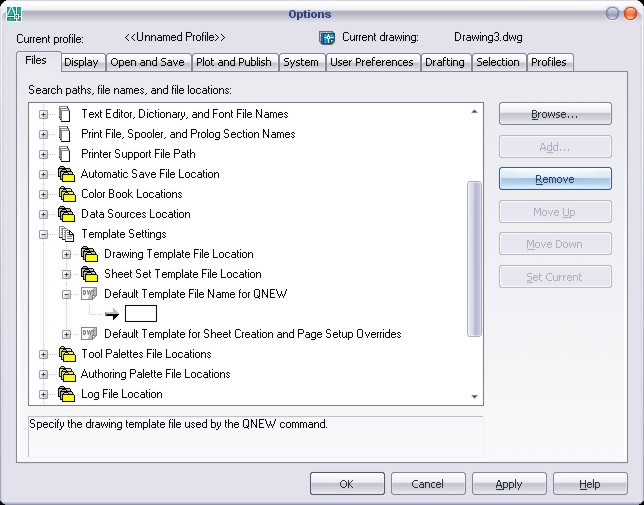Click the Printer Support File Path page icon

point(66,154)
